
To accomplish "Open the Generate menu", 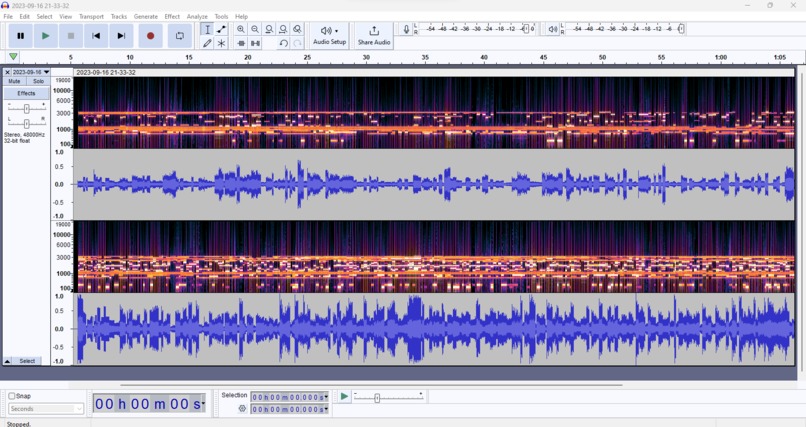I will pos(146,16).
